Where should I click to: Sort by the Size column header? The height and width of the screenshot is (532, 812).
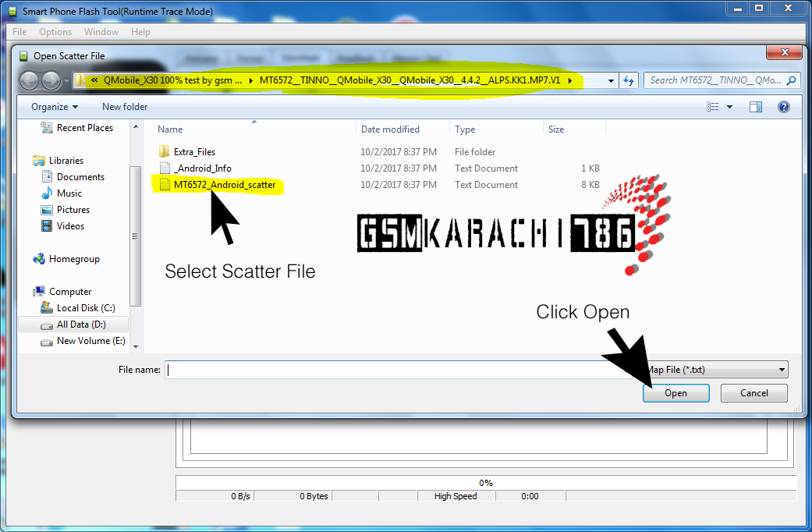[x=556, y=129]
